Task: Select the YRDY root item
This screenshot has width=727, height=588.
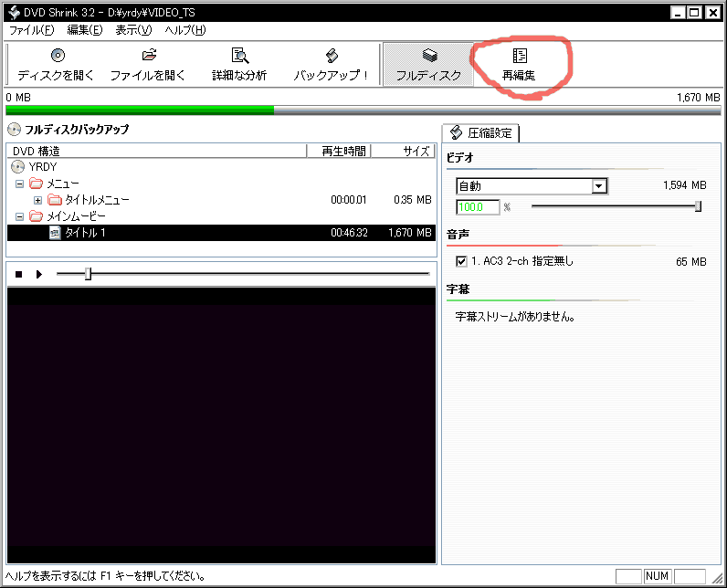Action: click(x=43, y=166)
